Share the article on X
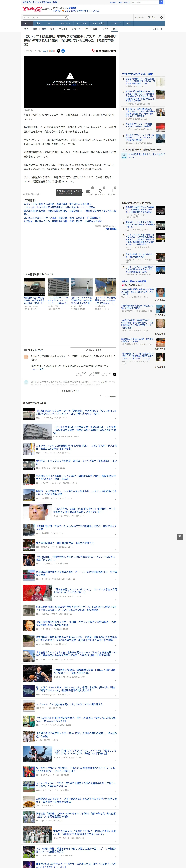The width and height of the screenshot is (186, 868). (58, 51)
